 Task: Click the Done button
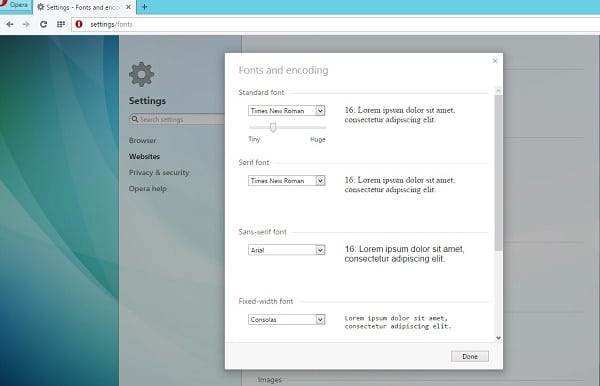coord(470,357)
